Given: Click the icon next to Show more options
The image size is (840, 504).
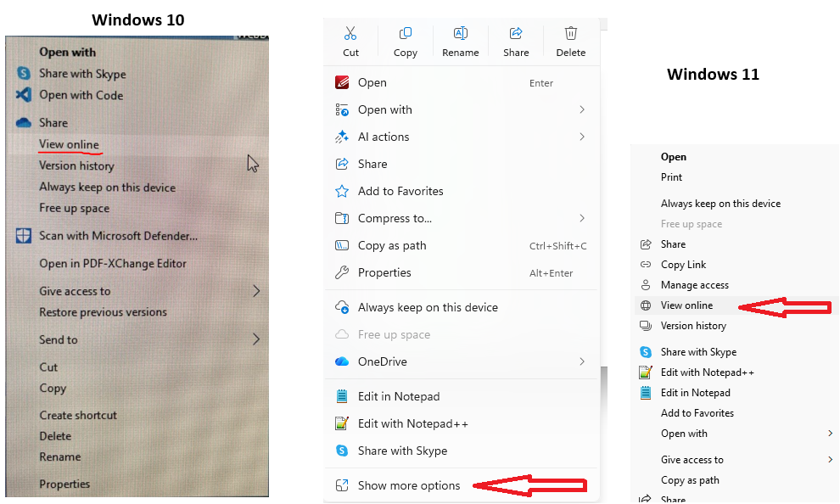Looking at the screenshot, I should tap(342, 485).
